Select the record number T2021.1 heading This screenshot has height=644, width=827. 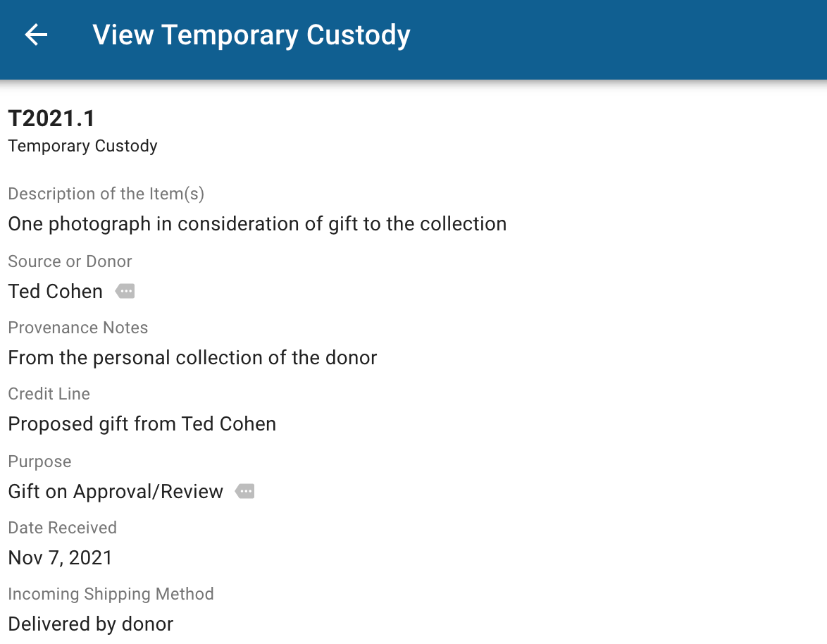pyautogui.click(x=52, y=118)
